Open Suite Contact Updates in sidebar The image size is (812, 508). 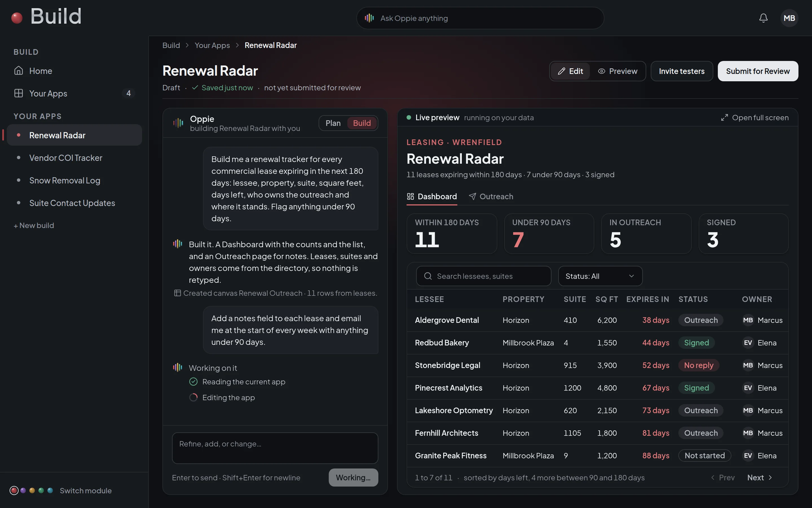coord(74,203)
